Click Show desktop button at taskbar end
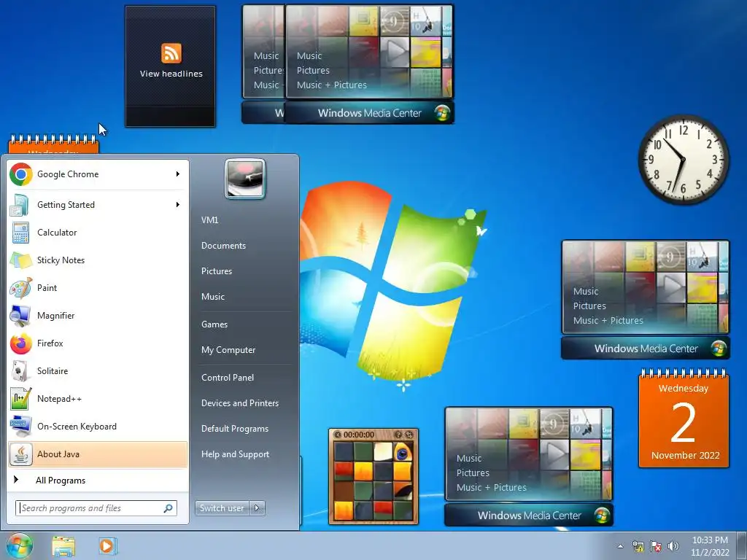Image resolution: width=747 pixels, height=560 pixels. click(x=743, y=546)
